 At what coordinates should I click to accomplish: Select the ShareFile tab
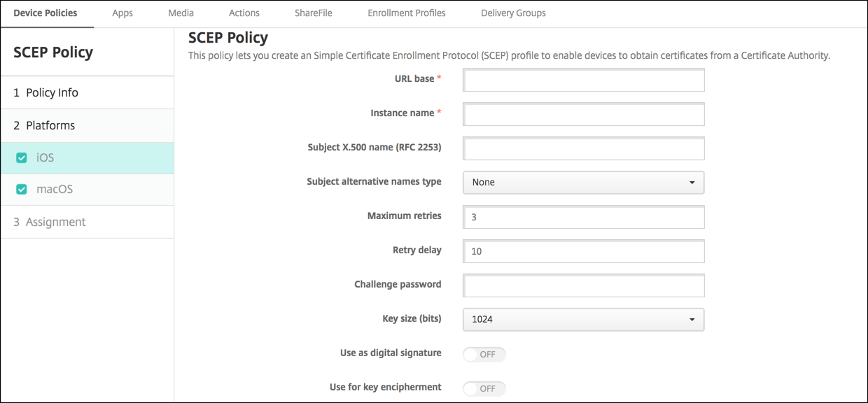tap(314, 13)
